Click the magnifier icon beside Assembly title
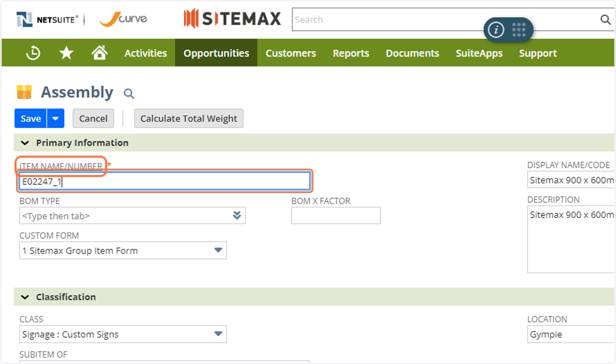This screenshot has width=616, height=364. coord(129,93)
